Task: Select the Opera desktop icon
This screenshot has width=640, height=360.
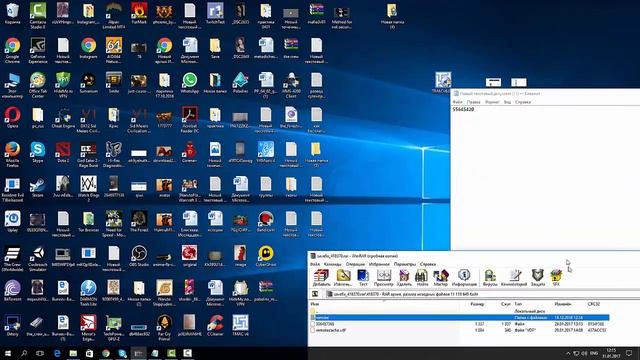Action: (x=13, y=118)
